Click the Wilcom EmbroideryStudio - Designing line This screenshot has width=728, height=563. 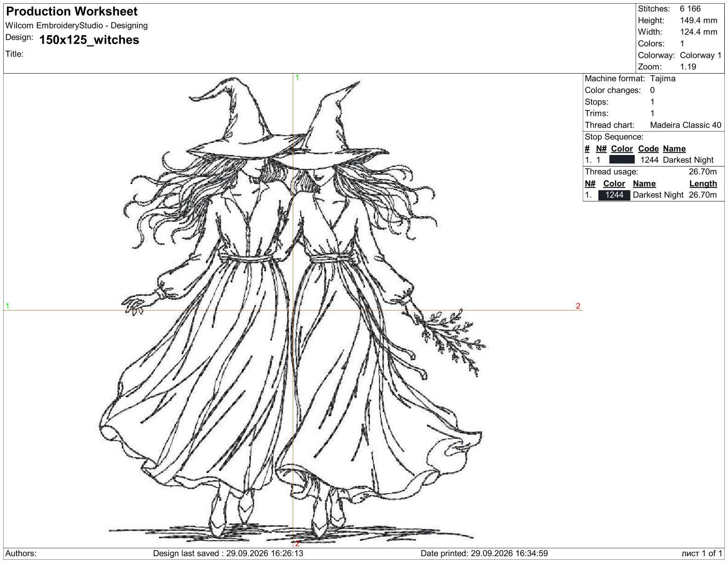coord(77,26)
